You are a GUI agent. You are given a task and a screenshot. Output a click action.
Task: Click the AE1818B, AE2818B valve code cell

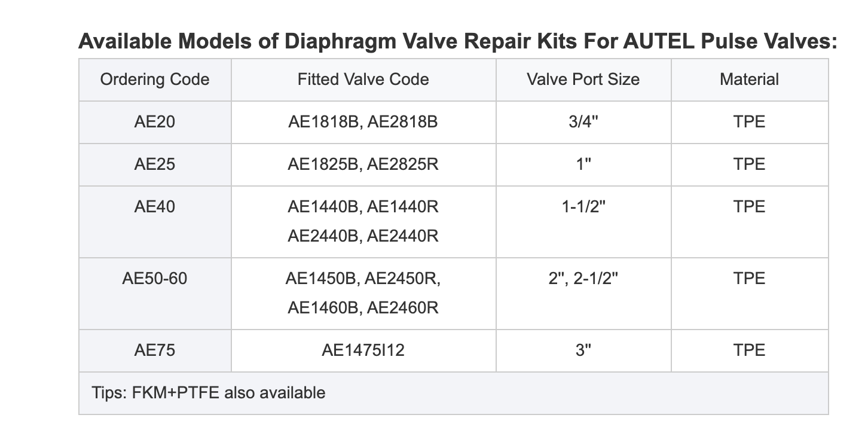[363, 122]
